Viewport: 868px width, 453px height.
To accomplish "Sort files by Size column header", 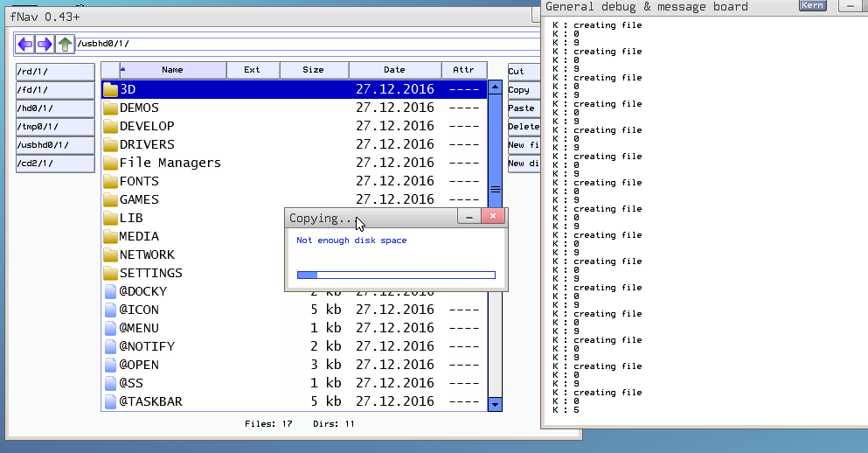I will pos(313,70).
